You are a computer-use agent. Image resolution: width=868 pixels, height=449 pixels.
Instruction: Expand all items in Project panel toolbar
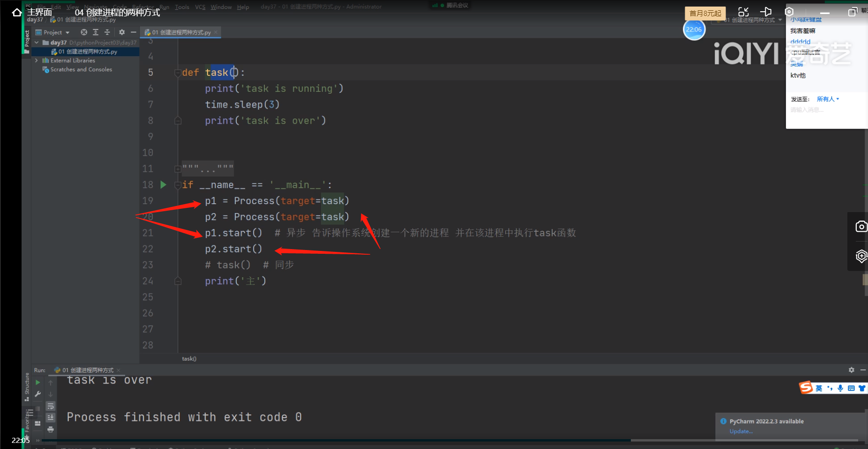click(x=96, y=32)
